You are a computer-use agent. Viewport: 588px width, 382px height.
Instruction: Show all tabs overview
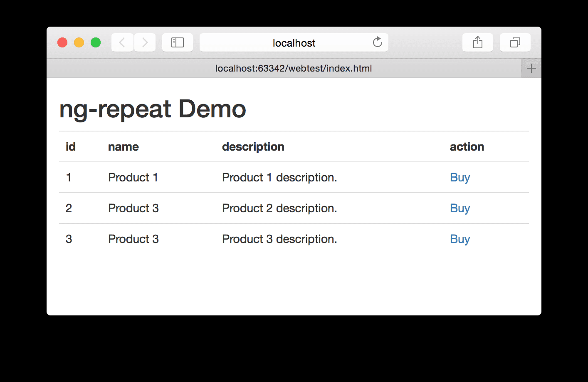515,42
